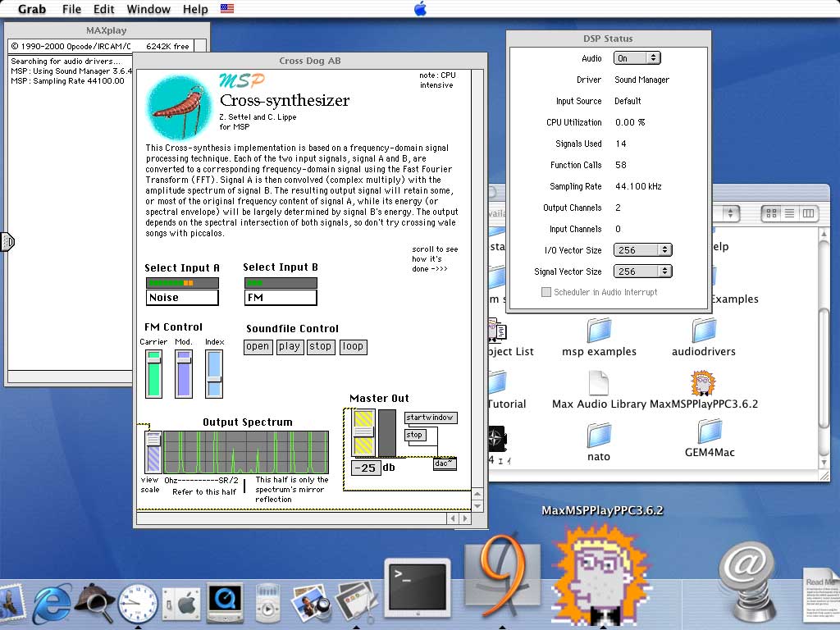Screen dimensions: 840x630
Task: Click the Apple logo in the menu bar
Action: [421, 8]
